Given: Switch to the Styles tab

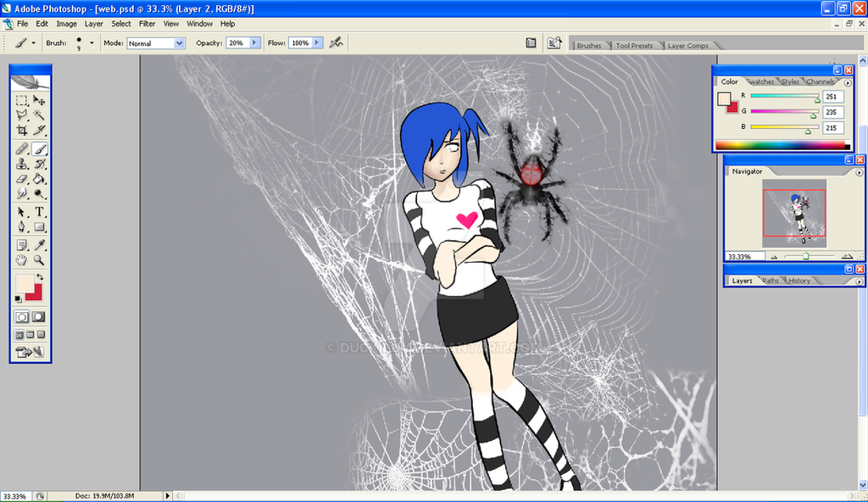Looking at the screenshot, I should click(x=790, y=82).
